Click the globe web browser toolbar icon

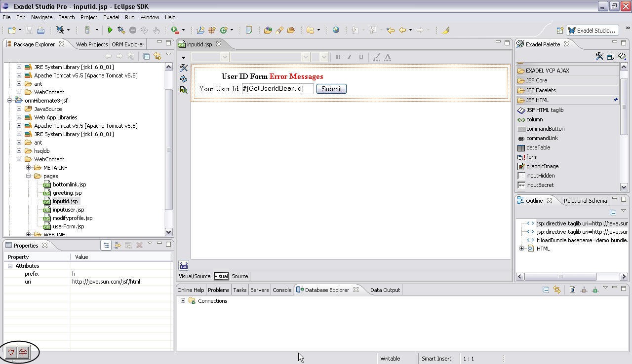[x=336, y=30]
